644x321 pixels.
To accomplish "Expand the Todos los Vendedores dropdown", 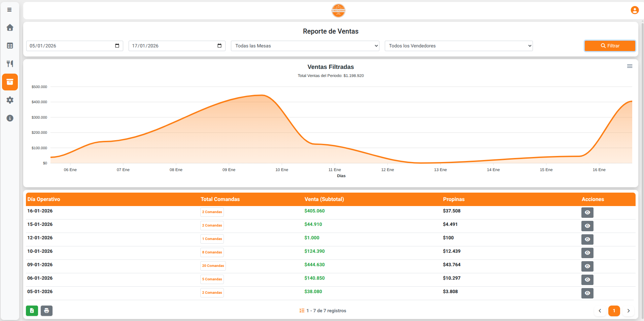I will point(458,46).
